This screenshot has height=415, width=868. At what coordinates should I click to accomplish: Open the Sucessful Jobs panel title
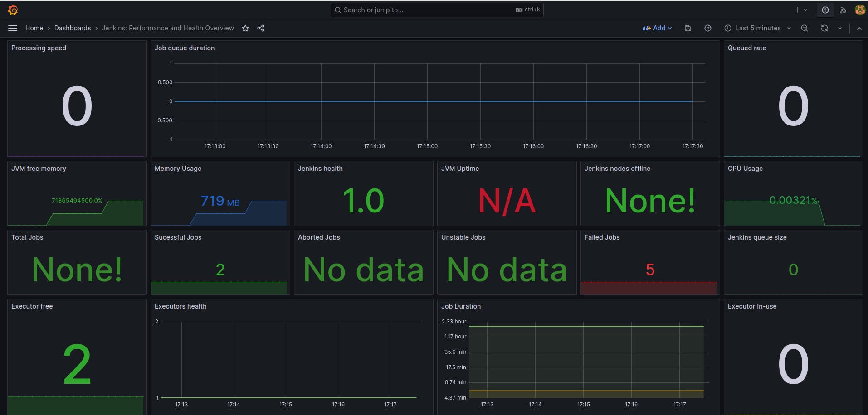coord(178,237)
